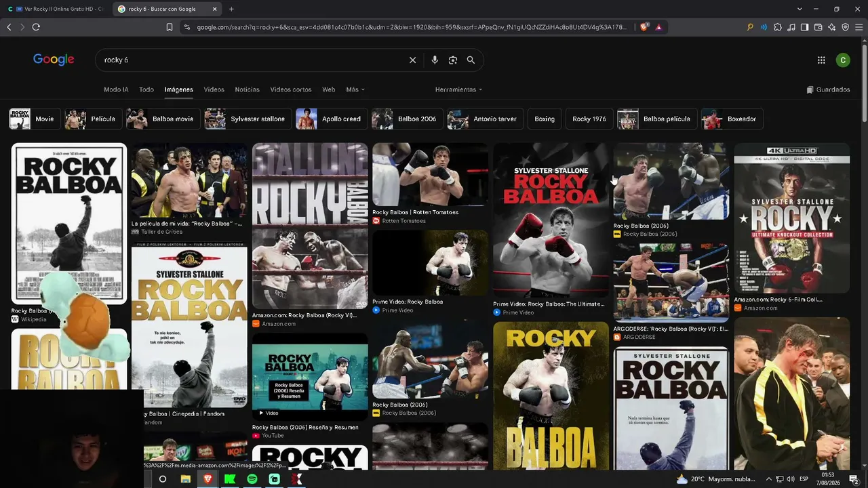
Task: Open the Google account avatar menu
Action: tap(843, 60)
